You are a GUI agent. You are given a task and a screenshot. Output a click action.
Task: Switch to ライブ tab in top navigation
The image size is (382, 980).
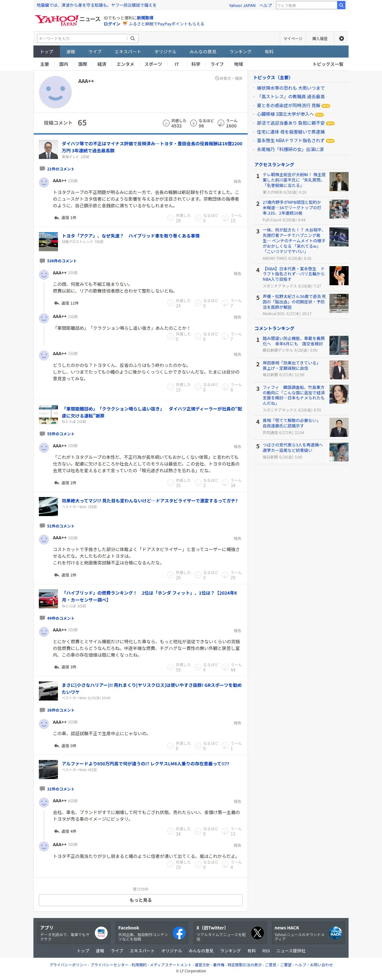tap(95, 52)
